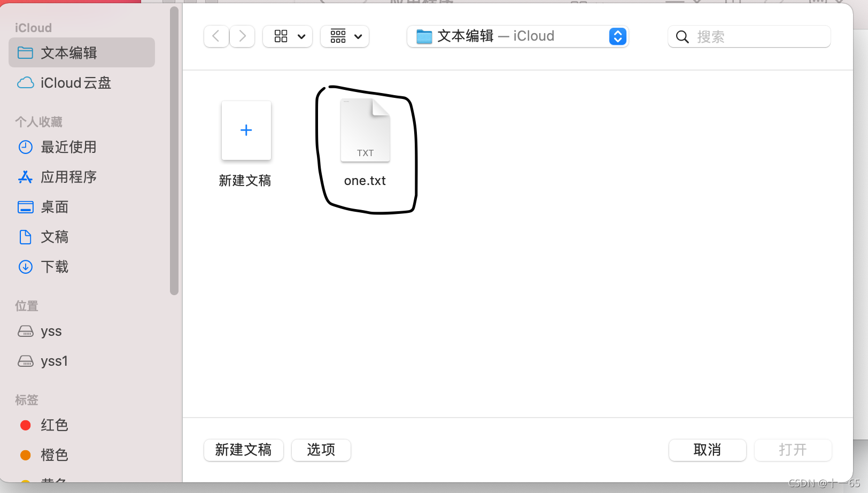Screen dimensions: 868x493
Task: Open the 选项 panel
Action: click(321, 450)
